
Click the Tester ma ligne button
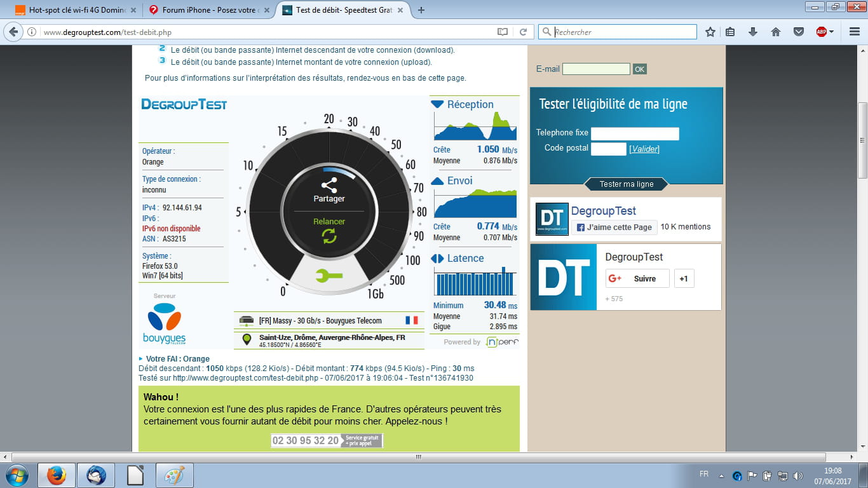627,184
